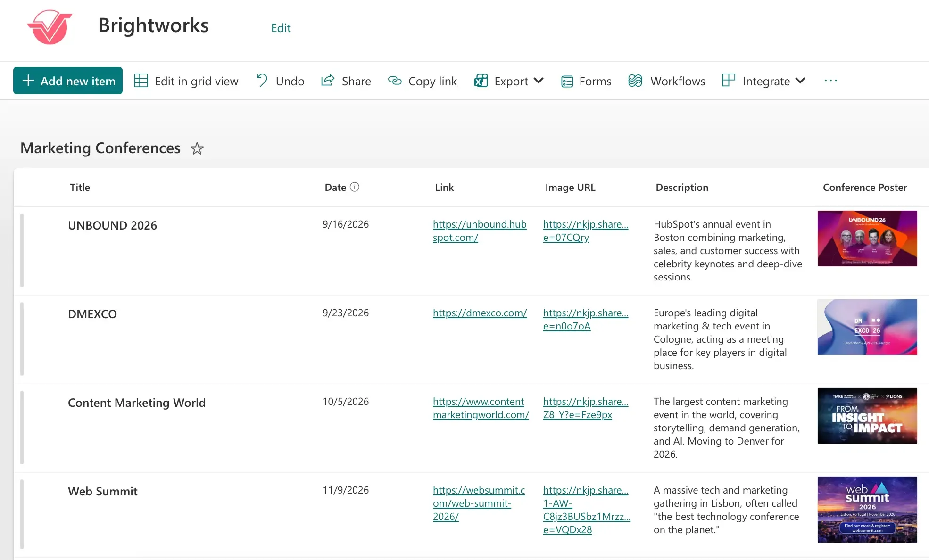Image resolution: width=929 pixels, height=560 pixels.
Task: Select the UNBOUND 2026 title
Action: click(112, 225)
